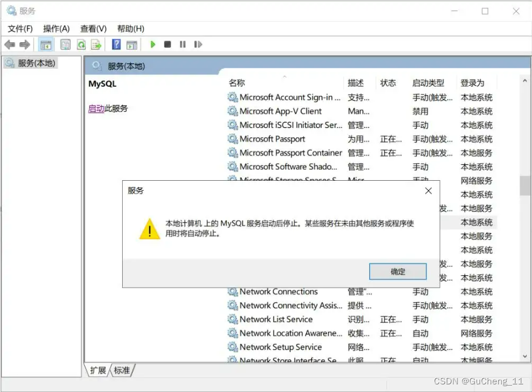This screenshot has height=392, width=532.
Task: Toggle the console tree pane icon
Action: (x=46, y=45)
